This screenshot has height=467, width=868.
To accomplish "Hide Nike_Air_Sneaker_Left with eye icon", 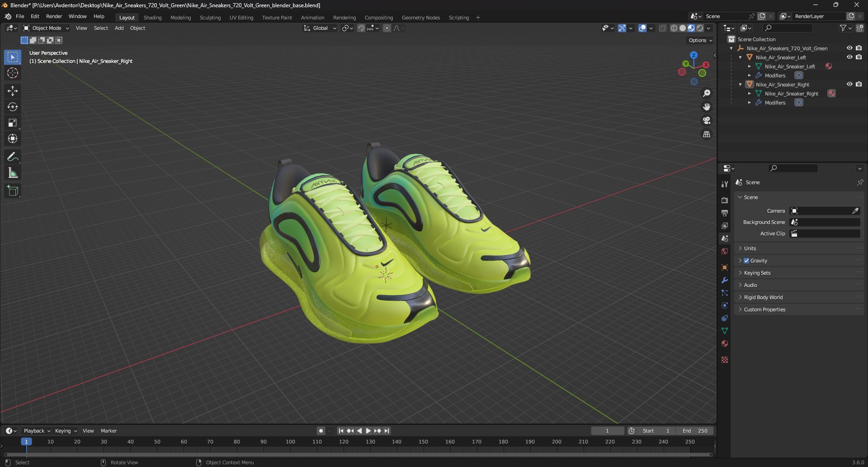I will [849, 57].
